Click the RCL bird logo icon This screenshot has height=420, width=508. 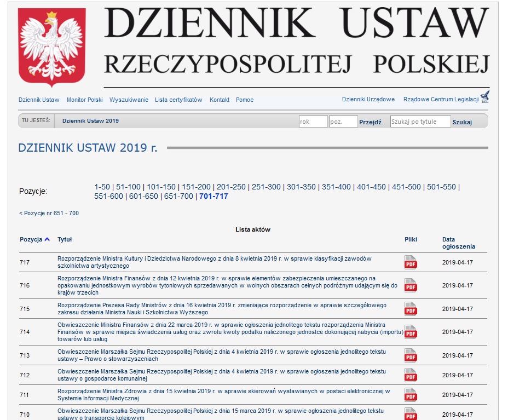(x=484, y=97)
